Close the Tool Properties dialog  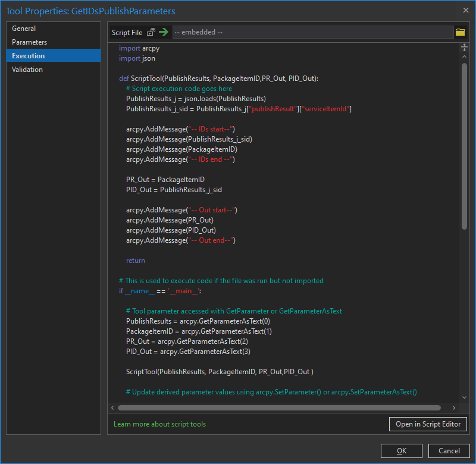pos(465,10)
